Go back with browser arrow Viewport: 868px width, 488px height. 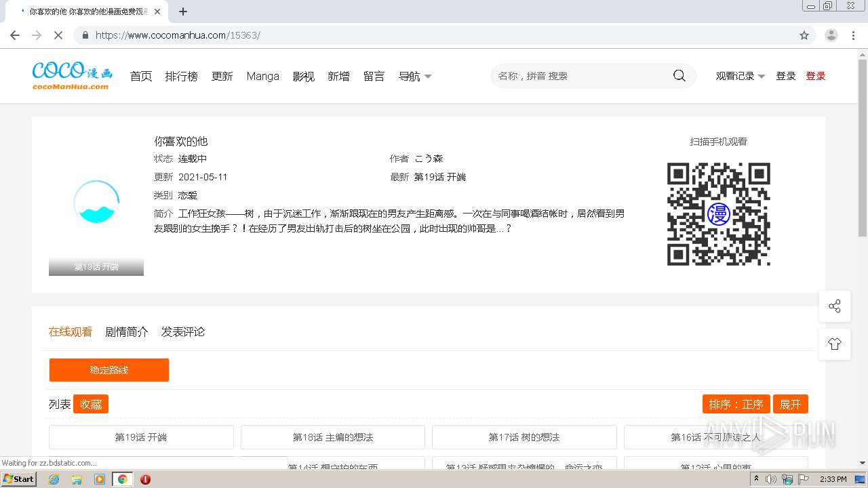(15, 35)
